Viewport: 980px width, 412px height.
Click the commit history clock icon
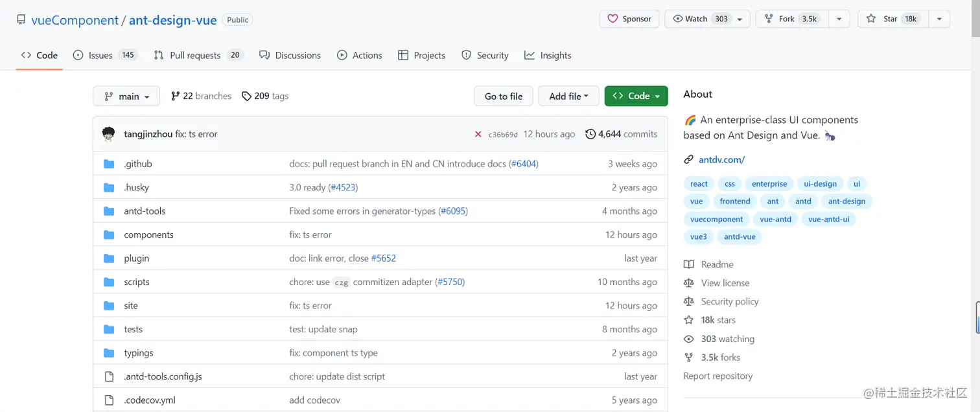590,134
